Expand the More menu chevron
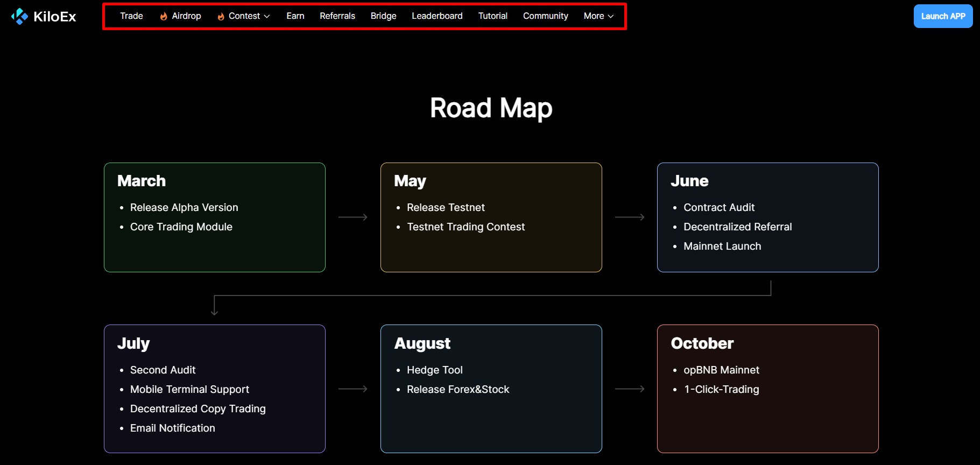Image resolution: width=980 pixels, height=465 pixels. (611, 16)
